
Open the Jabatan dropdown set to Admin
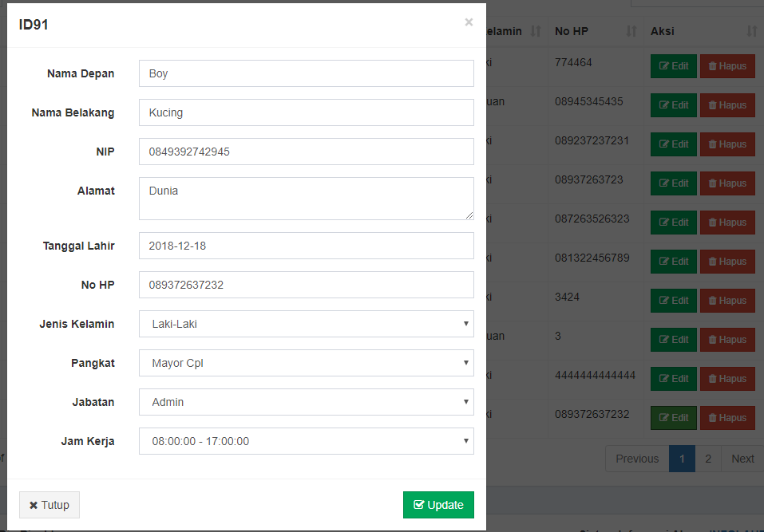306,402
